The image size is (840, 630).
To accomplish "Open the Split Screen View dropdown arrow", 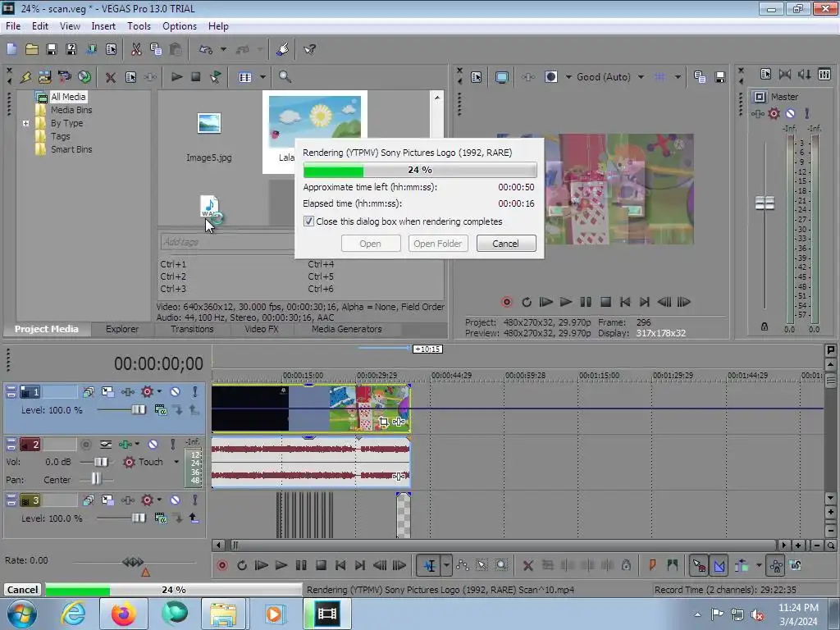I will coord(568,77).
